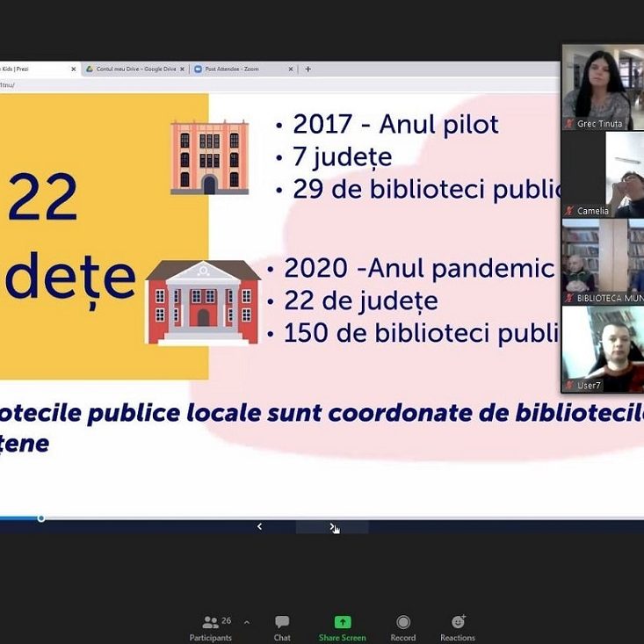Screen dimensions: 644x644
Task: Open the Zoom Chat panel
Action: point(282,627)
